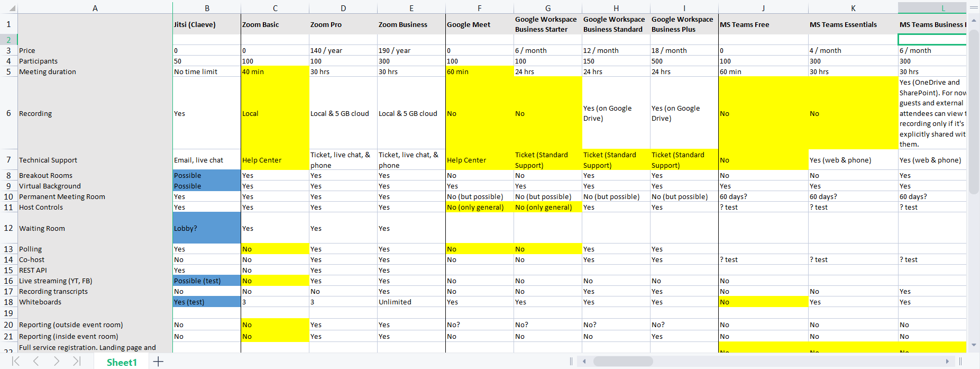Click the select-all corner triangle

(x=12, y=8)
